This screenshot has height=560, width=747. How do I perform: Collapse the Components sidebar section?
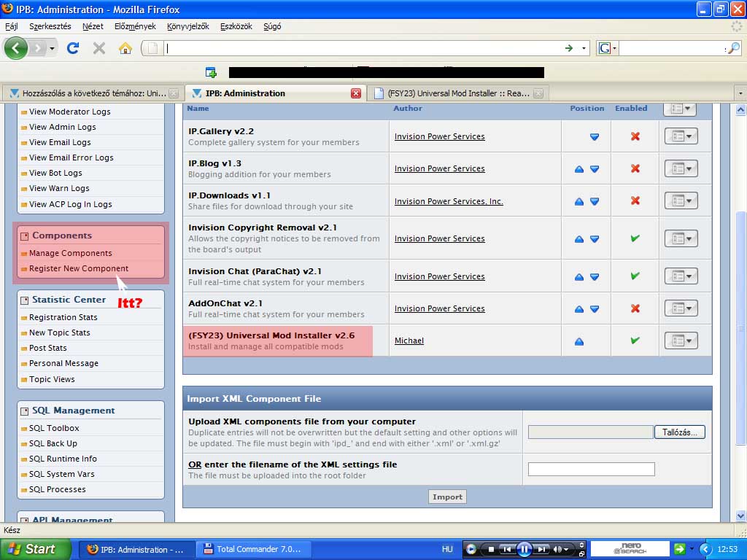coord(24,236)
